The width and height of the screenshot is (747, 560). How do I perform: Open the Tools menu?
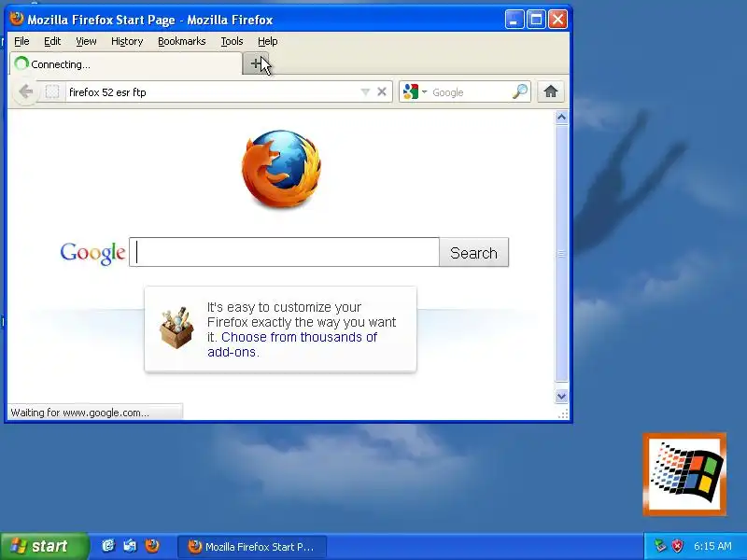pyautogui.click(x=232, y=41)
